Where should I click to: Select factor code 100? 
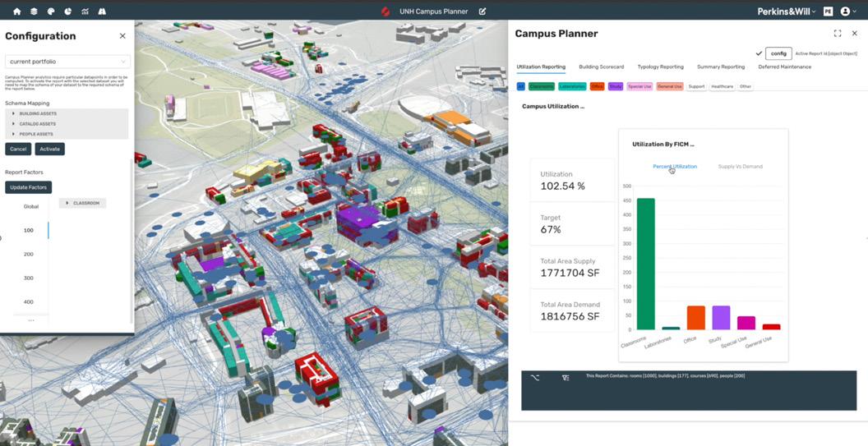pyautogui.click(x=29, y=230)
